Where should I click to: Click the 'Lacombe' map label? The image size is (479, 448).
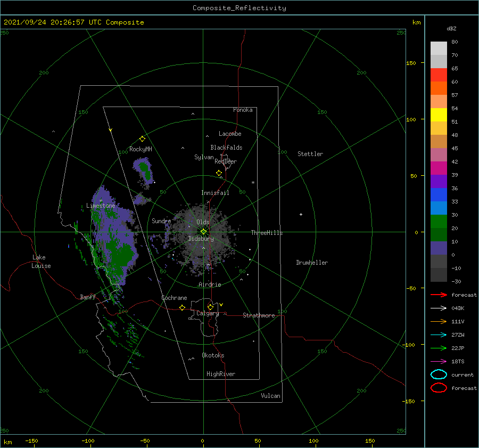(230, 134)
